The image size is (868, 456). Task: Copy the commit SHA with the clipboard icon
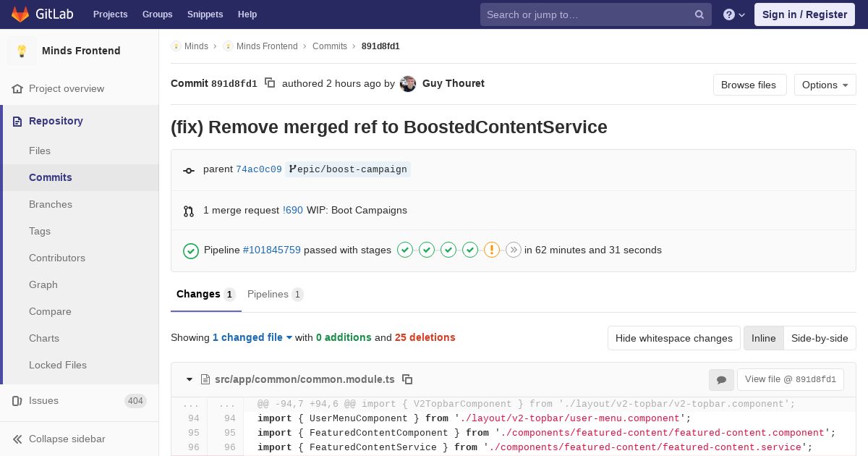[270, 83]
